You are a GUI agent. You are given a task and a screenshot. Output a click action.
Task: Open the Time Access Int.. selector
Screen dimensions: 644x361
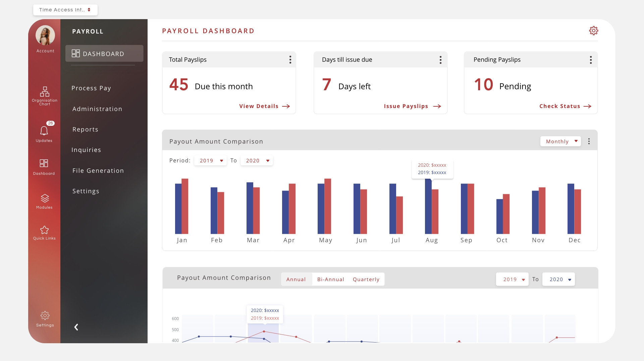click(x=65, y=10)
